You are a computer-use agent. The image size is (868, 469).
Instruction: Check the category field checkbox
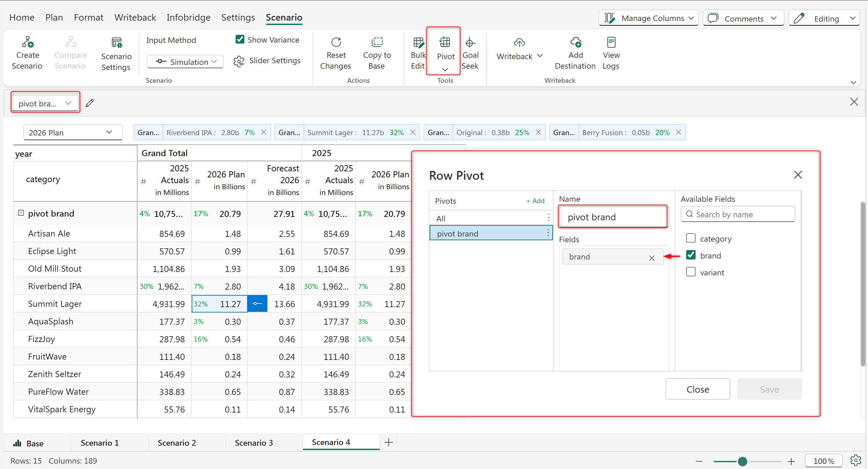(691, 239)
